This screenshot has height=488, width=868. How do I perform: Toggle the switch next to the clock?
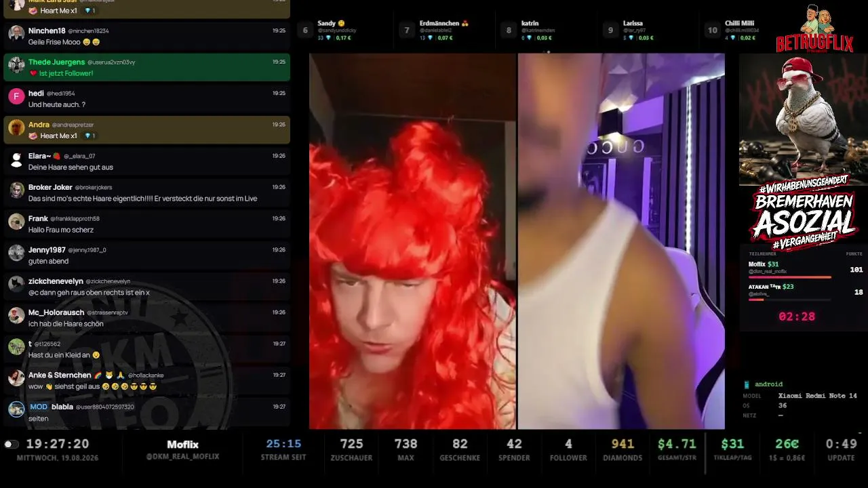[11, 445]
